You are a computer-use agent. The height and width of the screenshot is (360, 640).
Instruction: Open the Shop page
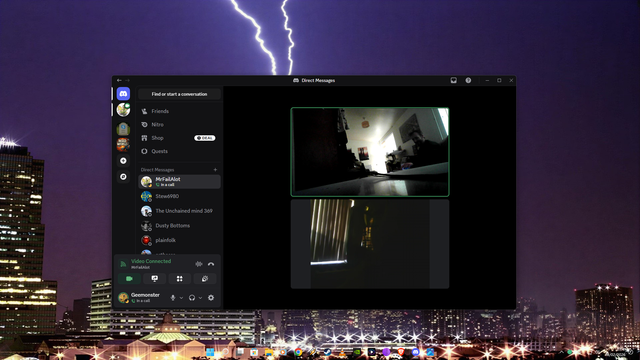tap(179, 138)
